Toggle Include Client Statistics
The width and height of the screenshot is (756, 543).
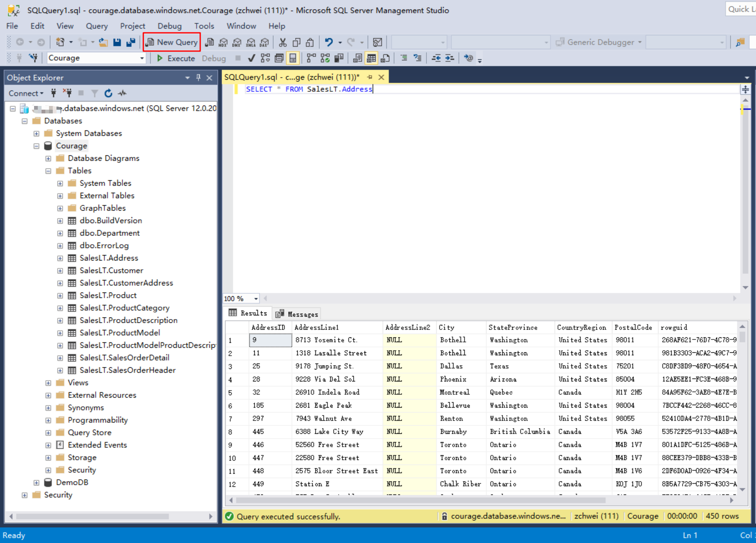(x=339, y=58)
